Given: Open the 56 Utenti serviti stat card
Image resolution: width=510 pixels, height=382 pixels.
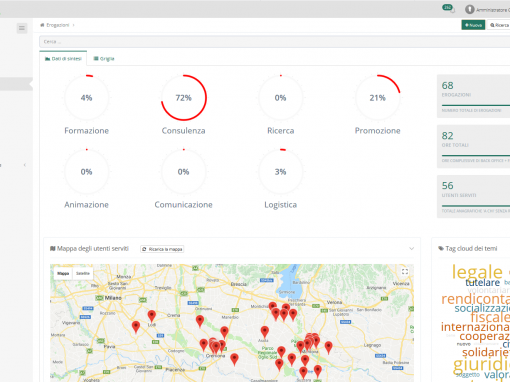Looking at the screenshot, I should (473, 197).
